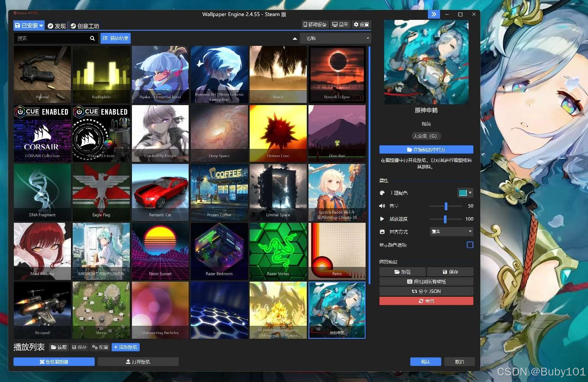588x382 pixels.
Task: Open playlist 配置 configure button
Action: pos(100,347)
